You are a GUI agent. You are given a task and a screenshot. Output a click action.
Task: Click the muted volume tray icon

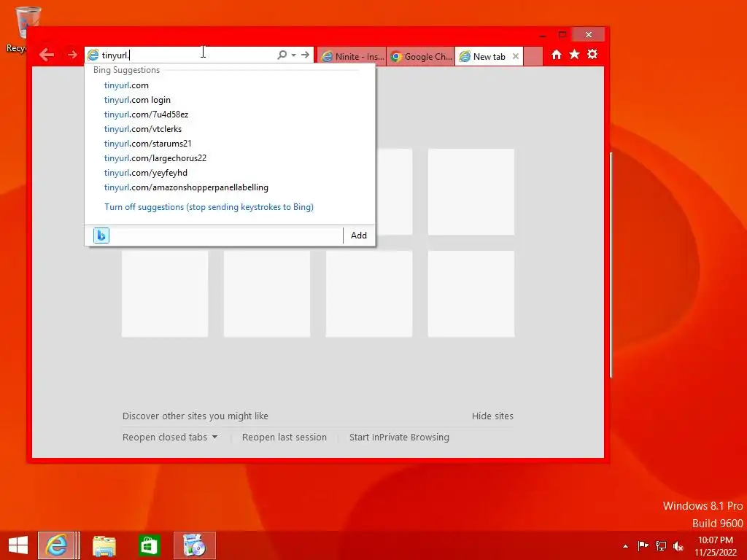click(x=678, y=545)
